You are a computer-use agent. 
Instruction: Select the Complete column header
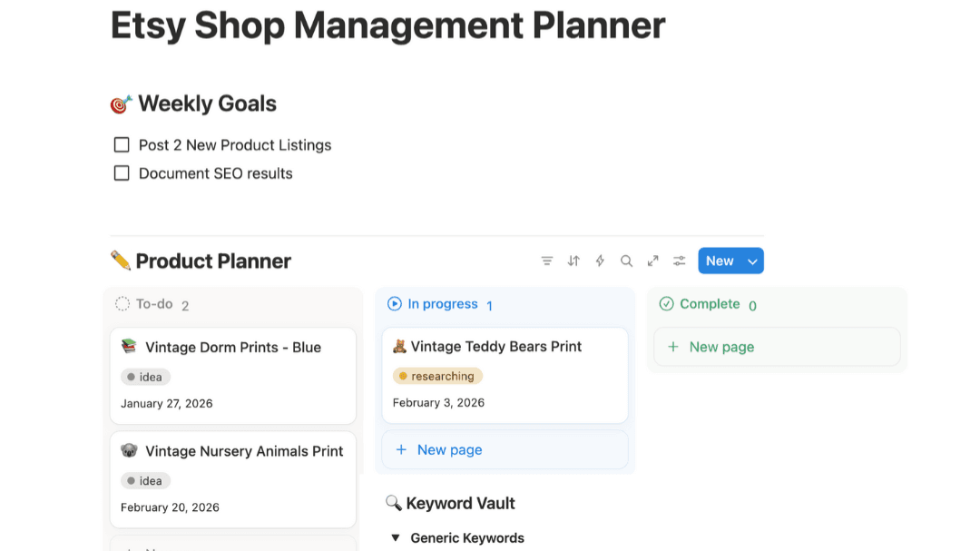click(710, 304)
